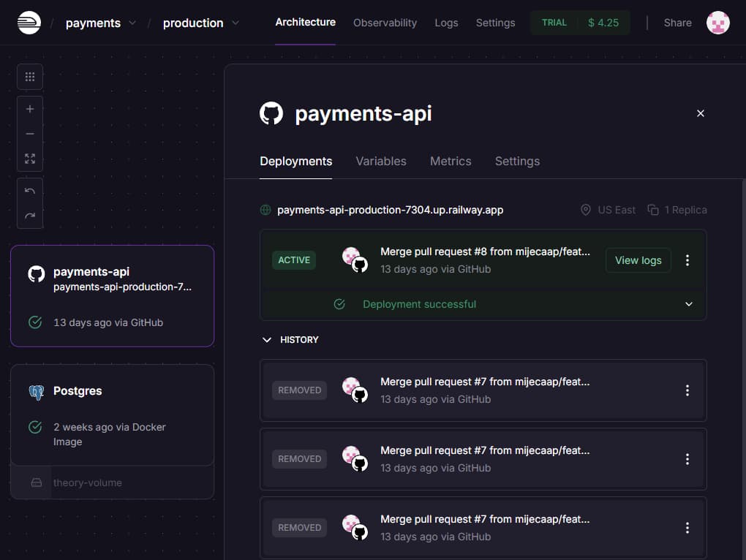Open the Observability tab
Viewport: 746px width, 560px height.
tap(385, 23)
